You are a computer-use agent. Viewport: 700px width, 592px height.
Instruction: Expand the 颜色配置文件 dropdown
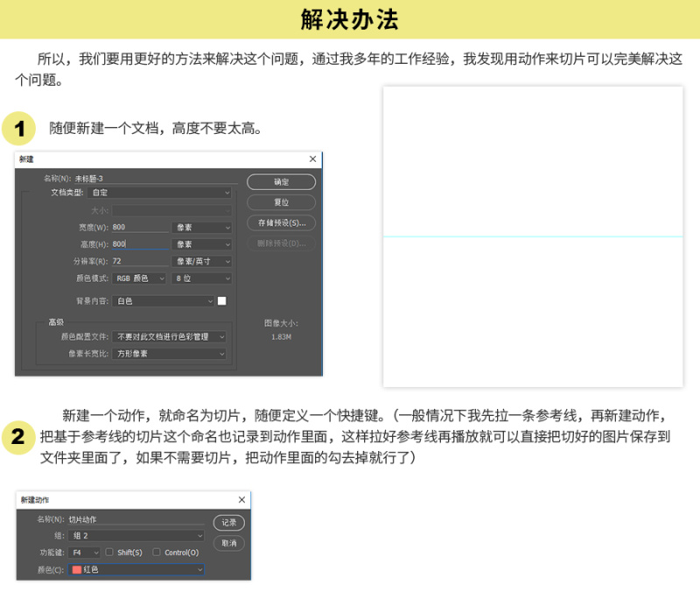171,336
